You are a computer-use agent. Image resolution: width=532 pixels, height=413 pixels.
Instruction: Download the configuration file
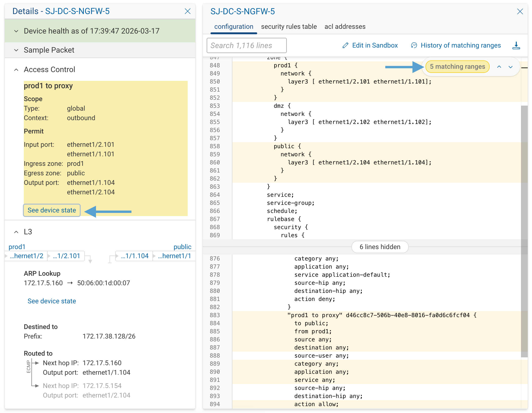(x=516, y=45)
